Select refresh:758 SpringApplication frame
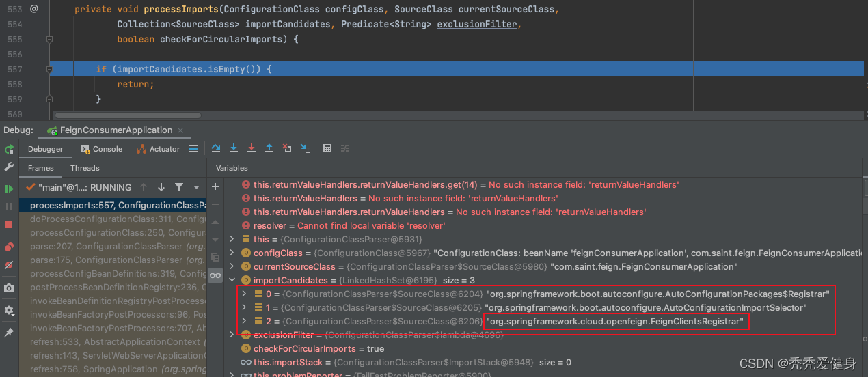 [113, 369]
